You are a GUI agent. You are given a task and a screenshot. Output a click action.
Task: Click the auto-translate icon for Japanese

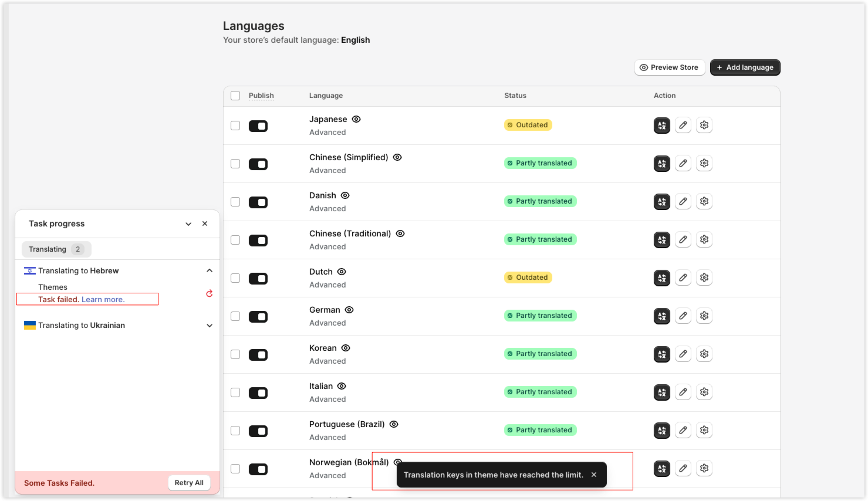pyautogui.click(x=662, y=126)
